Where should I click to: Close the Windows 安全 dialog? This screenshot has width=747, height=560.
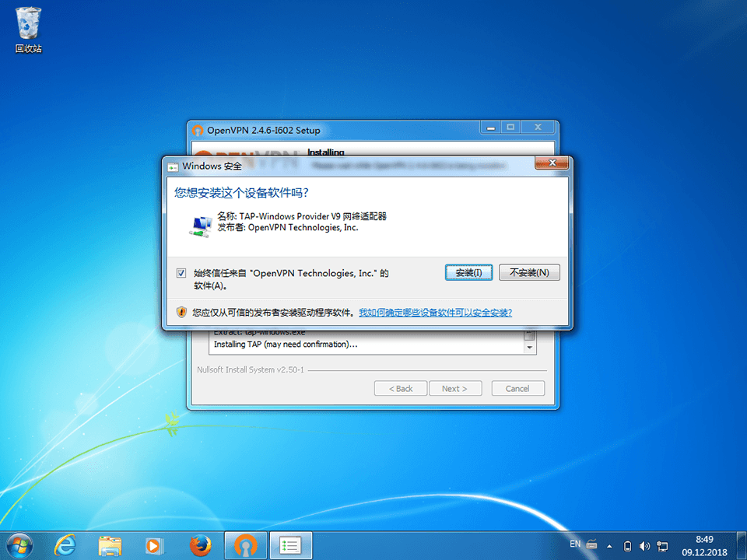tap(552, 163)
